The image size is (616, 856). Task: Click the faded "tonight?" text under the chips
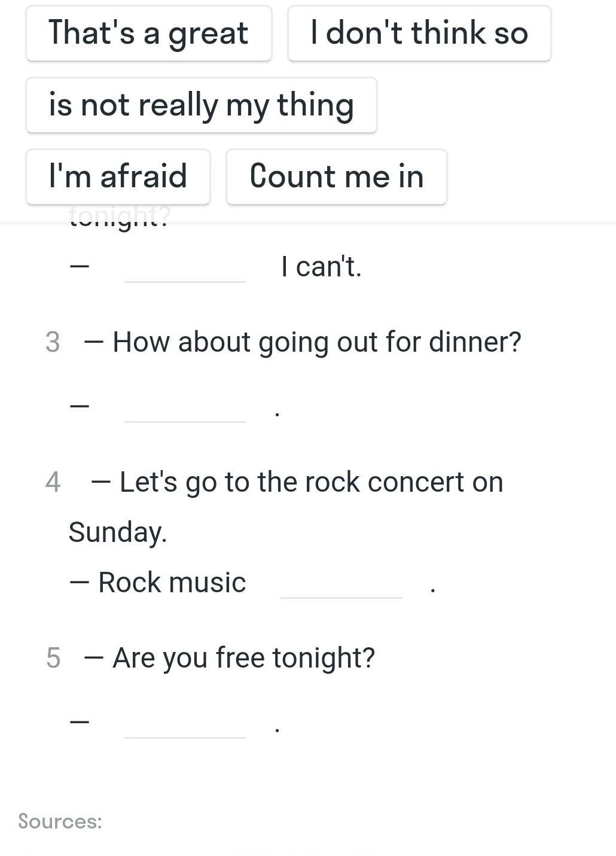click(119, 217)
